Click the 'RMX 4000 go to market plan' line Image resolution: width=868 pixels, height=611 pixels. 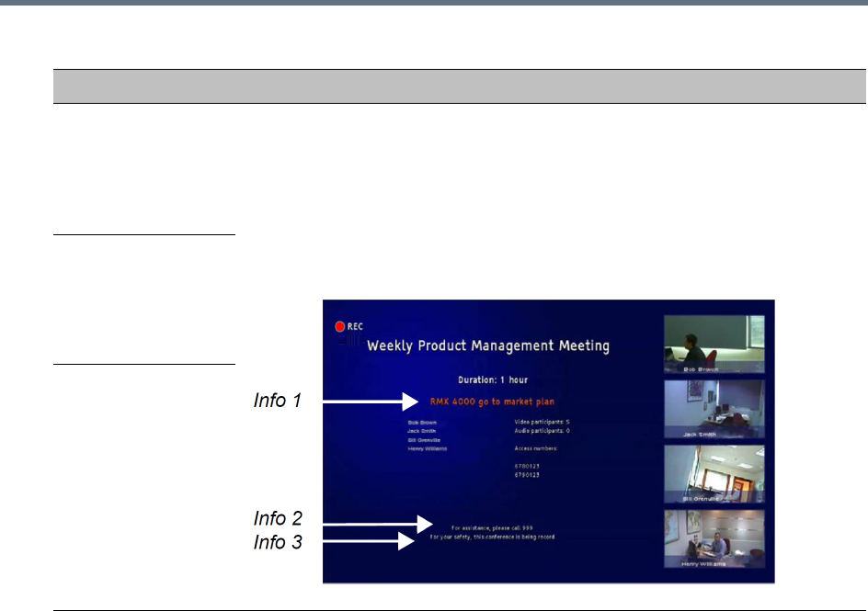click(492, 402)
